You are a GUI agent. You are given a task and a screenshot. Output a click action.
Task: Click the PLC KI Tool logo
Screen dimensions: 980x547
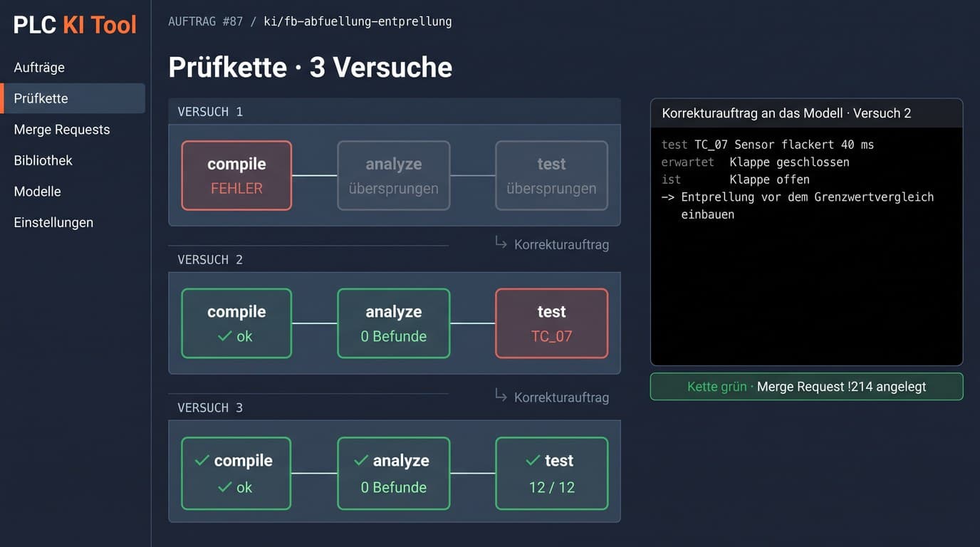[75, 25]
